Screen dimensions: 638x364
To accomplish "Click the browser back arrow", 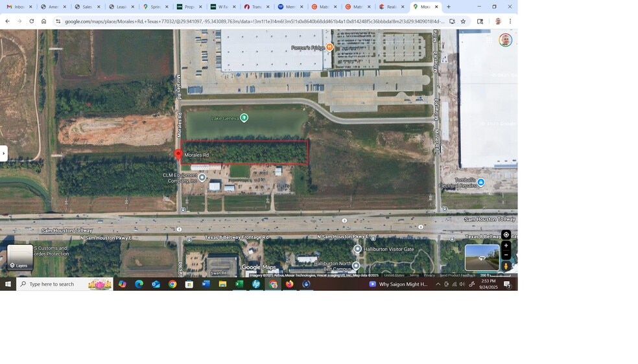I will coord(7,21).
